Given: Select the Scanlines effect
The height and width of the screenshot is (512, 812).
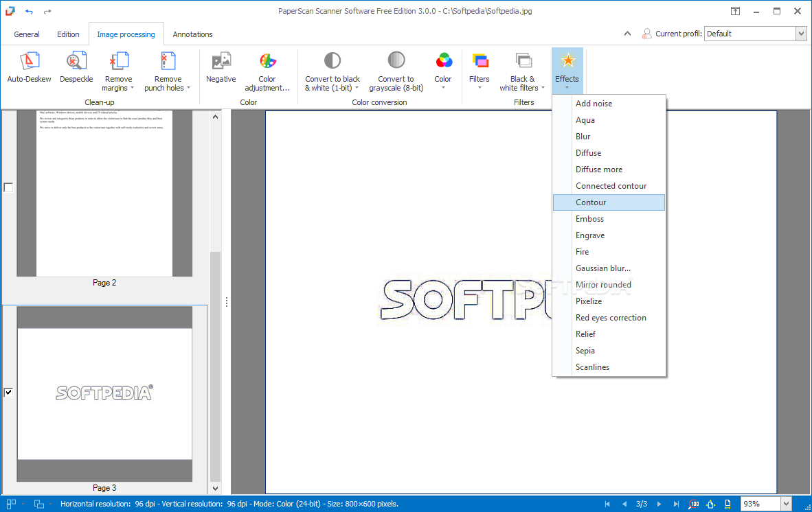Looking at the screenshot, I should (609, 367).
